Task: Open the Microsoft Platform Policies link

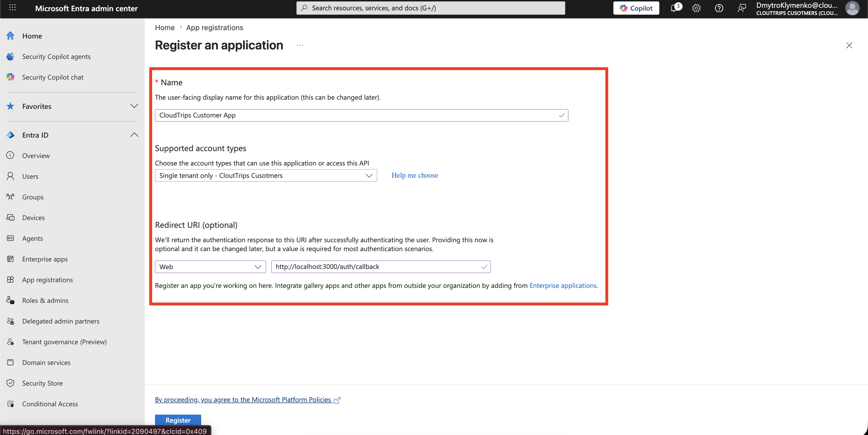Action: coord(247,400)
